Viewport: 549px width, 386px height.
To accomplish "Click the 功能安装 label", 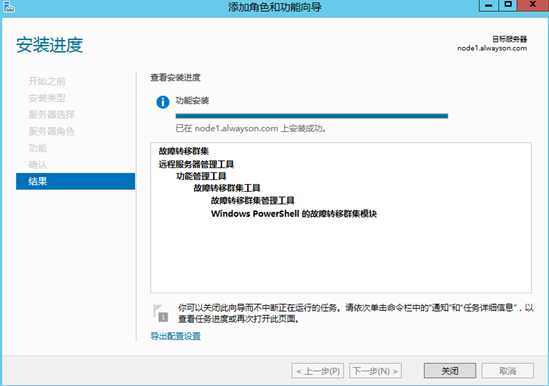I will (192, 101).
